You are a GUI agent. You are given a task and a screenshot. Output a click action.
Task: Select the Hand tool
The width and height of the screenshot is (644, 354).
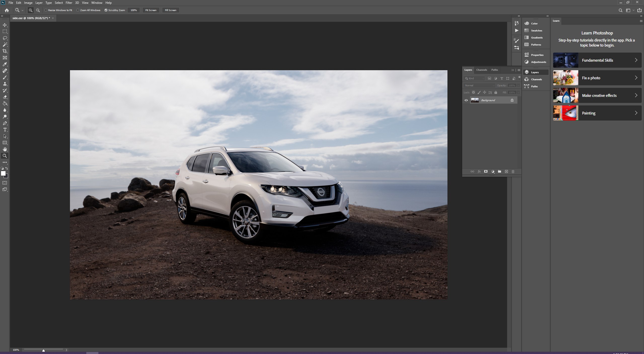coord(5,149)
